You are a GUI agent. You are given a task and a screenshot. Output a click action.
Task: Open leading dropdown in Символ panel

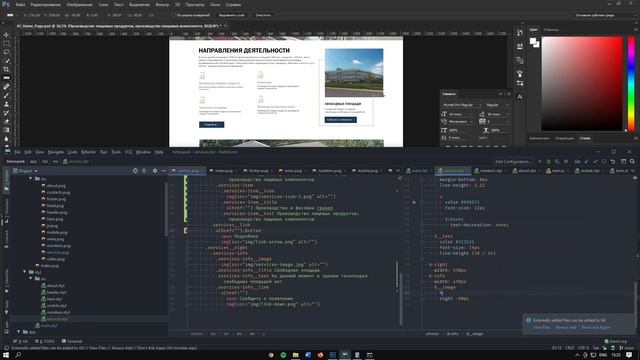[498, 114]
